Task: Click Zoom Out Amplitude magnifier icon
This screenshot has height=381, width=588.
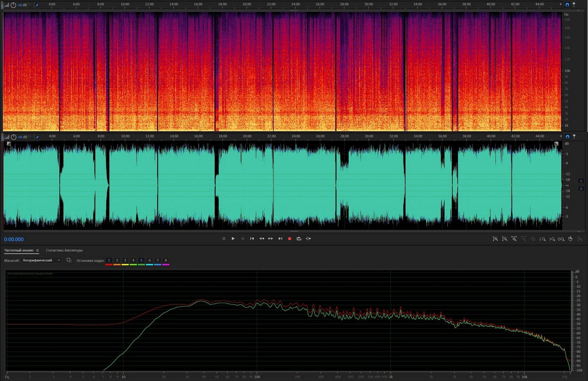Action: [504, 239]
